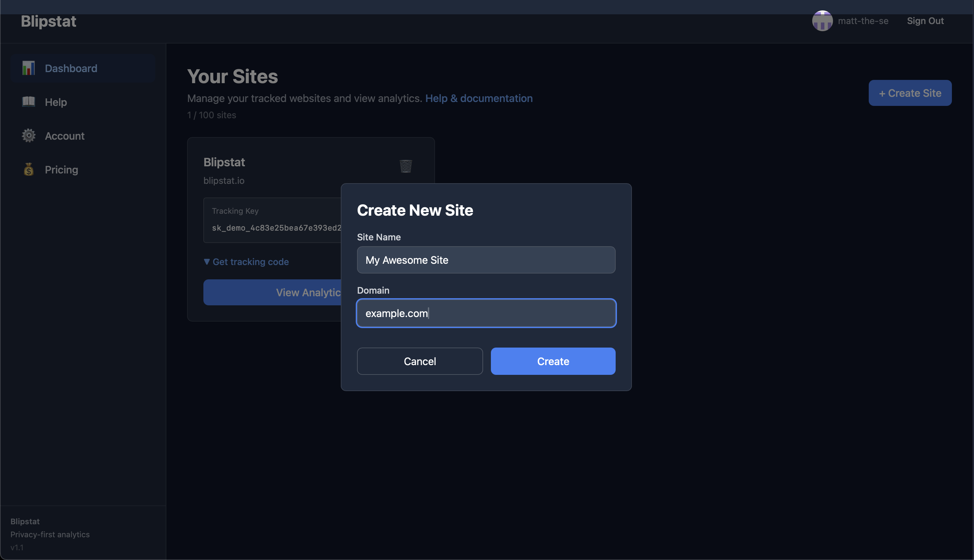Click the Dashboard bar chart icon

click(29, 68)
